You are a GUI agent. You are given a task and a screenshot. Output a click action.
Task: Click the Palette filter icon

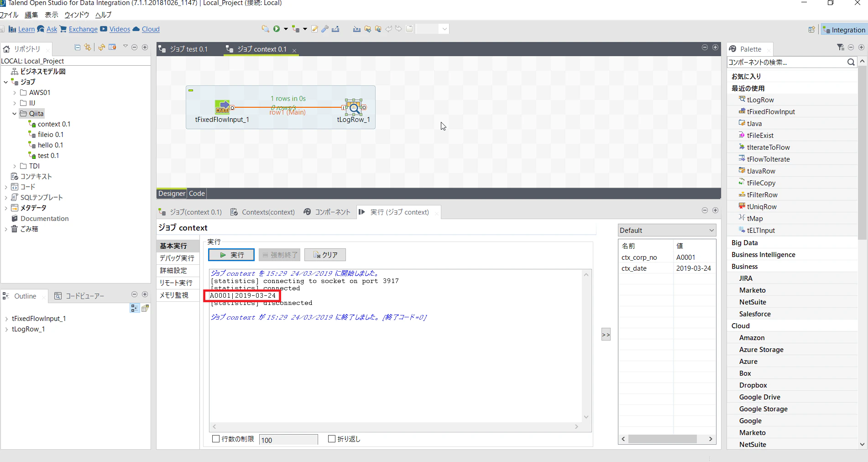841,47
